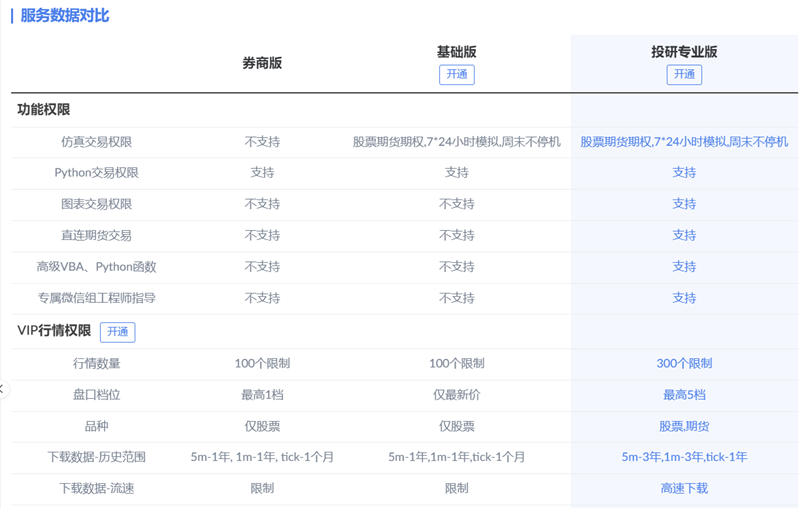808x508 pixels.
Task: Click the 仿真交易权限 row label
Action: [x=96, y=142]
